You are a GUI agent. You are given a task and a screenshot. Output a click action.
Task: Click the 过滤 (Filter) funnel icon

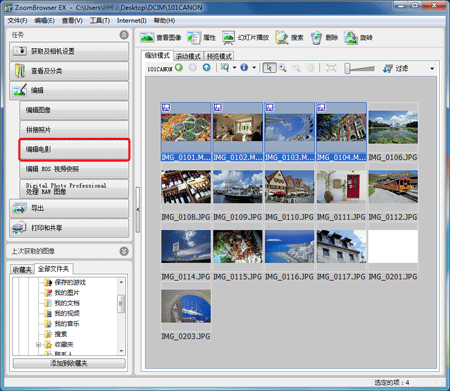pyautogui.click(x=387, y=68)
